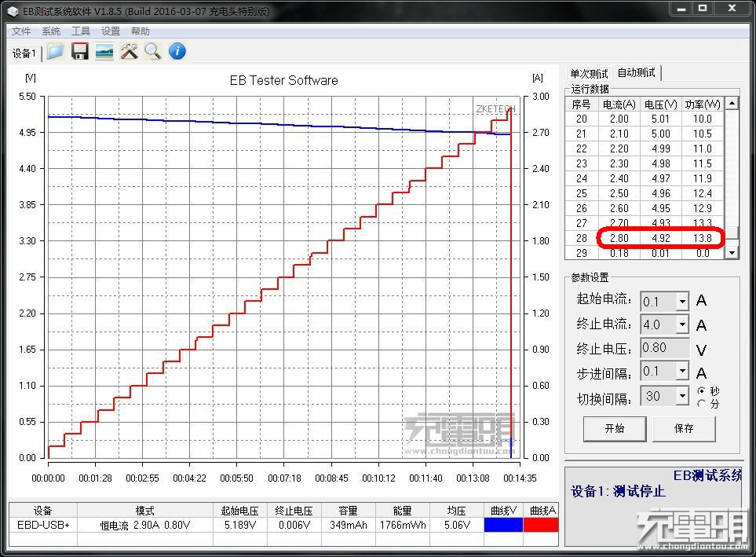
Task: Click the blue 曲线V color swatch
Action: pyautogui.click(x=503, y=525)
